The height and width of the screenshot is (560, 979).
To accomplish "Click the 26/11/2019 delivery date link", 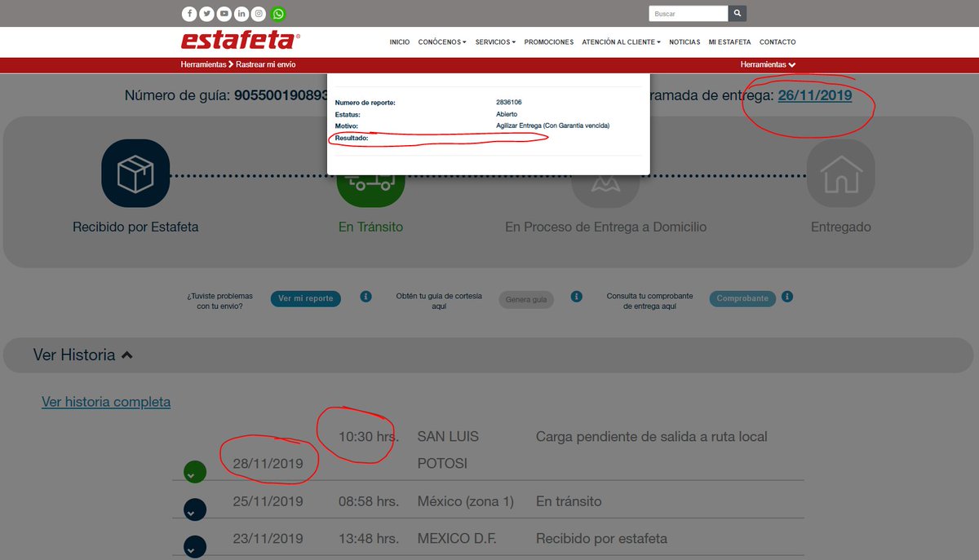I will [815, 95].
